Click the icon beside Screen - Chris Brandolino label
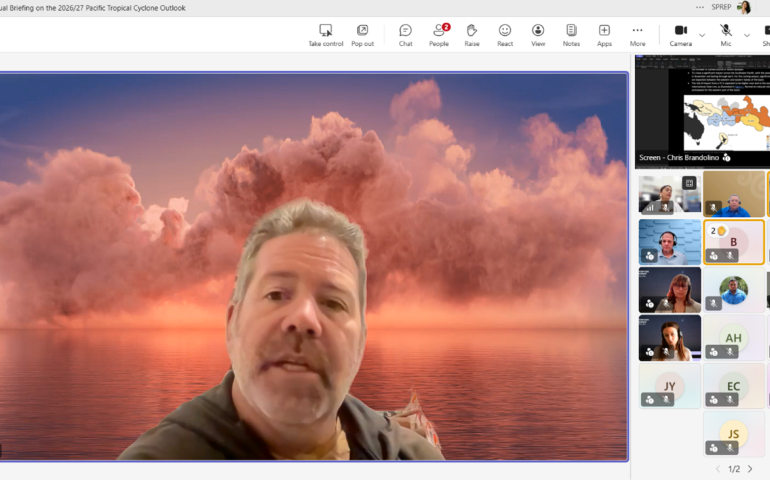The height and width of the screenshot is (480, 770). [727, 158]
